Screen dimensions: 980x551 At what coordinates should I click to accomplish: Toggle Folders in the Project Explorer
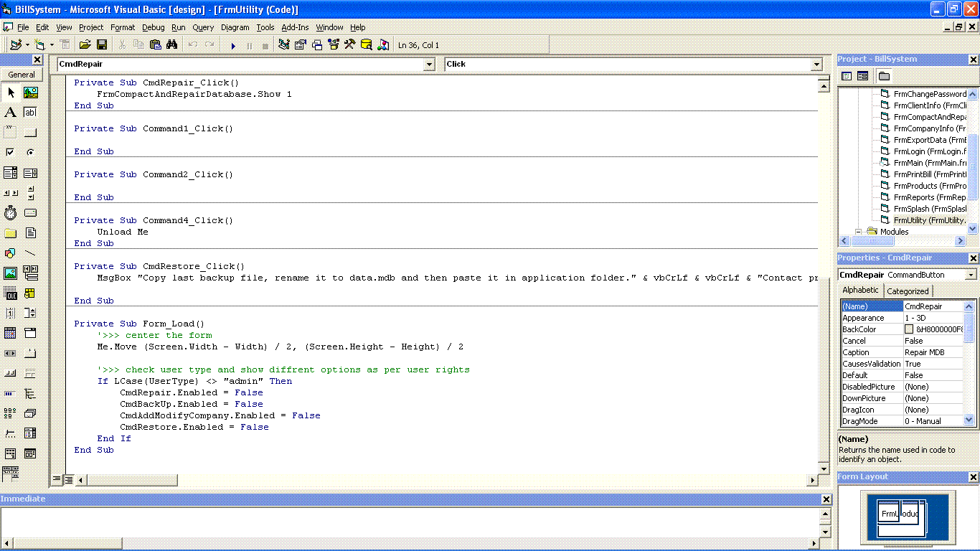coord(885,76)
